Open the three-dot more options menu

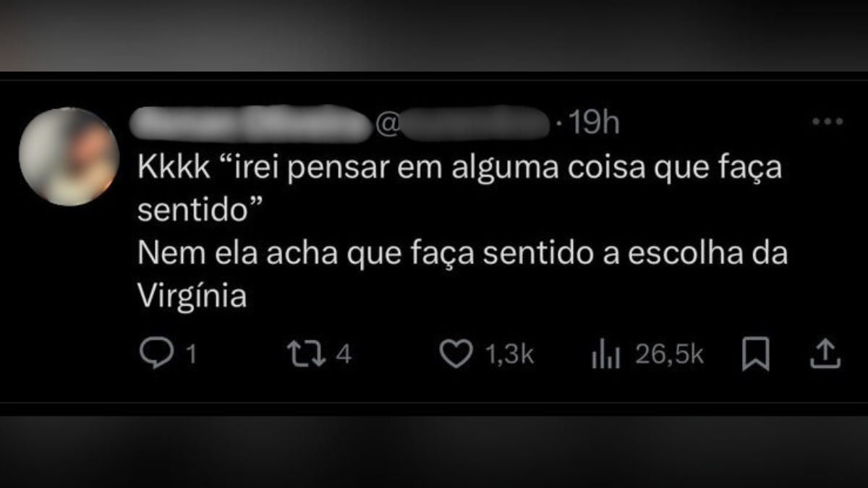coord(827,122)
